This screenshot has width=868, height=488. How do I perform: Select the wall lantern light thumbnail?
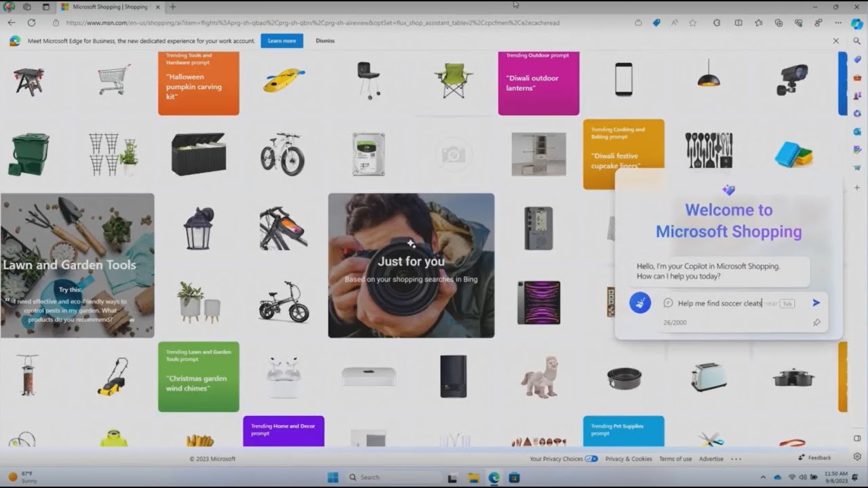[199, 228]
